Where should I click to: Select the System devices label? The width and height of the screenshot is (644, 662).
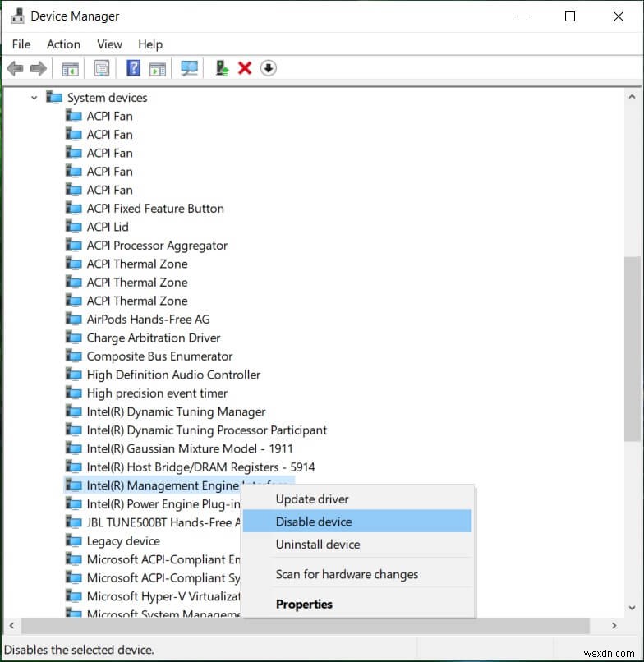click(108, 98)
